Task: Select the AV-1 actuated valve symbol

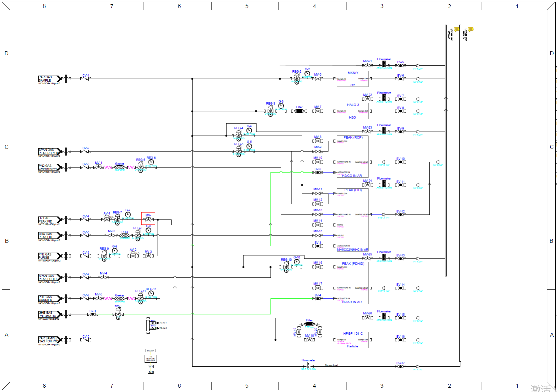Action: click(107, 219)
